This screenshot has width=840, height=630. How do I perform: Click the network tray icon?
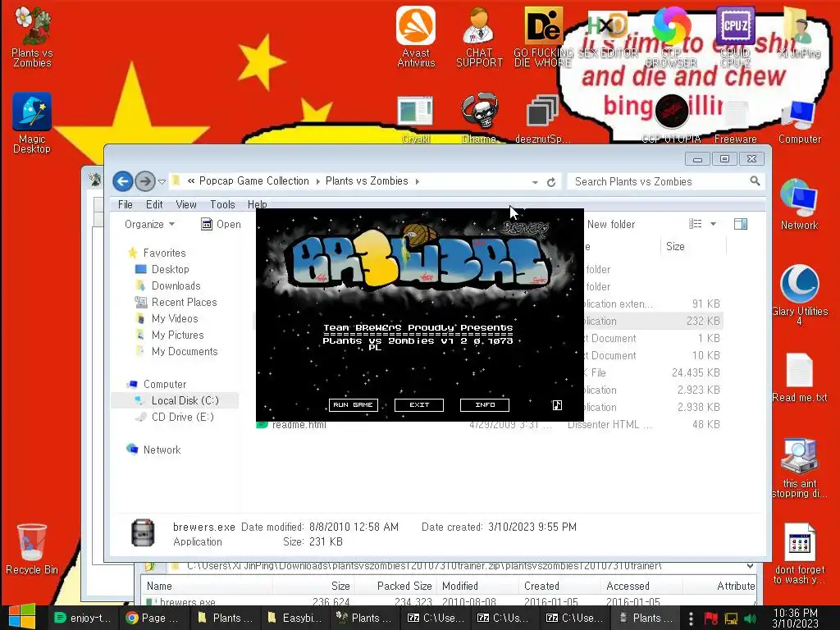click(x=731, y=619)
